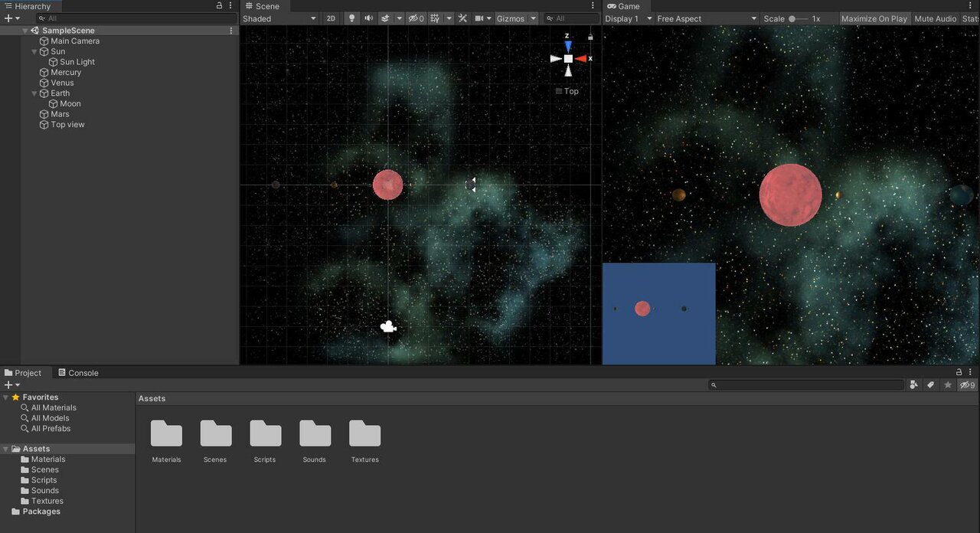Open the Materials folder thumbnail
The width and height of the screenshot is (980, 533).
(x=166, y=433)
